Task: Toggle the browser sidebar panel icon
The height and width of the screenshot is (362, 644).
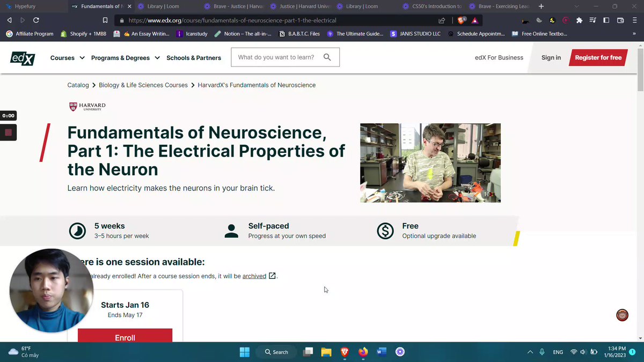Action: tap(606, 20)
